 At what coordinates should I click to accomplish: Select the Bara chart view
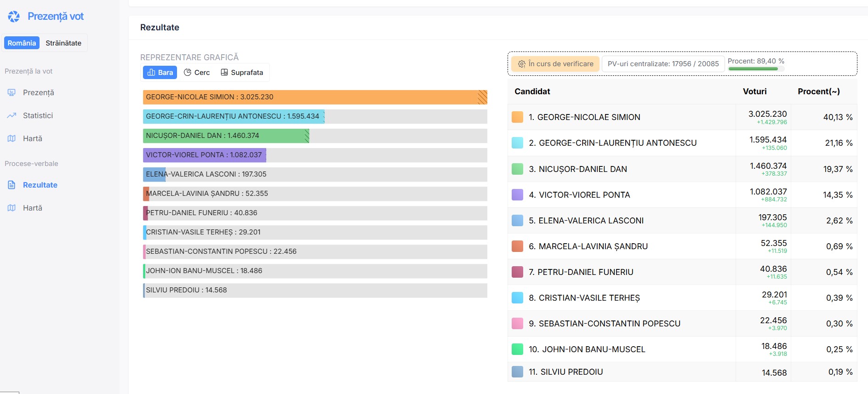tap(160, 72)
